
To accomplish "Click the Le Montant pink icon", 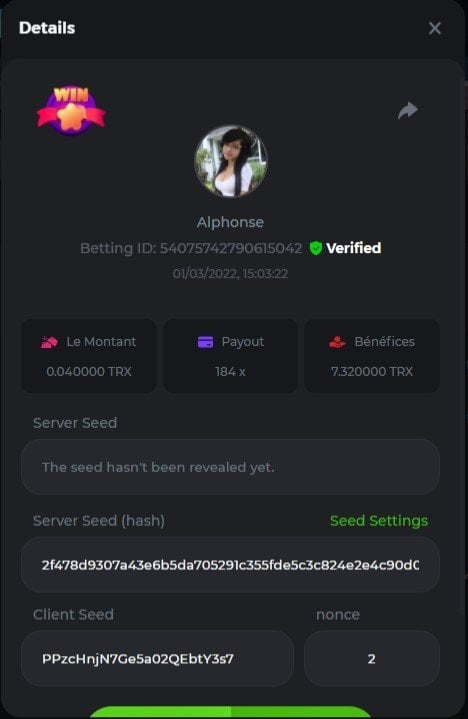I will (50, 342).
